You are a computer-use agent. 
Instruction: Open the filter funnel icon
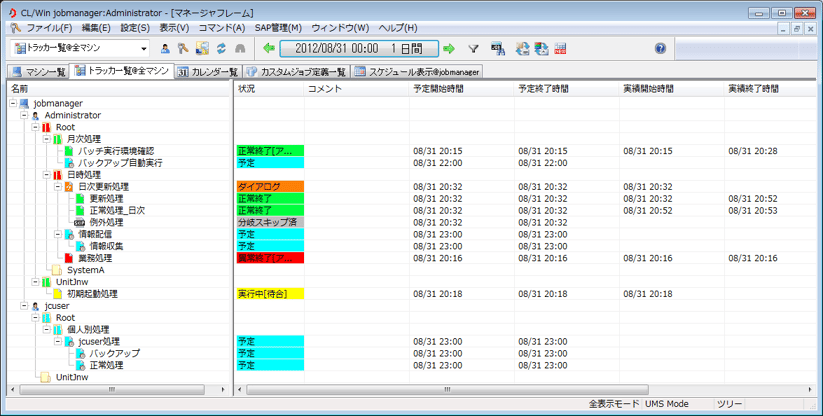[x=473, y=49]
